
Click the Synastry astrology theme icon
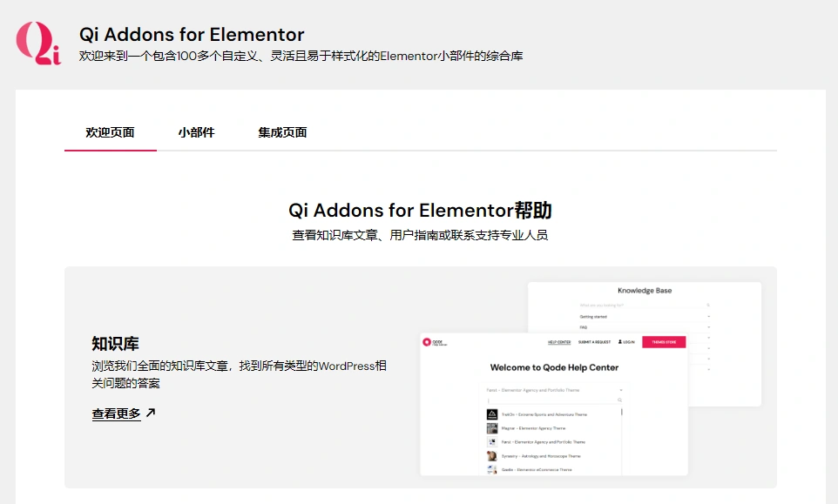(x=492, y=456)
